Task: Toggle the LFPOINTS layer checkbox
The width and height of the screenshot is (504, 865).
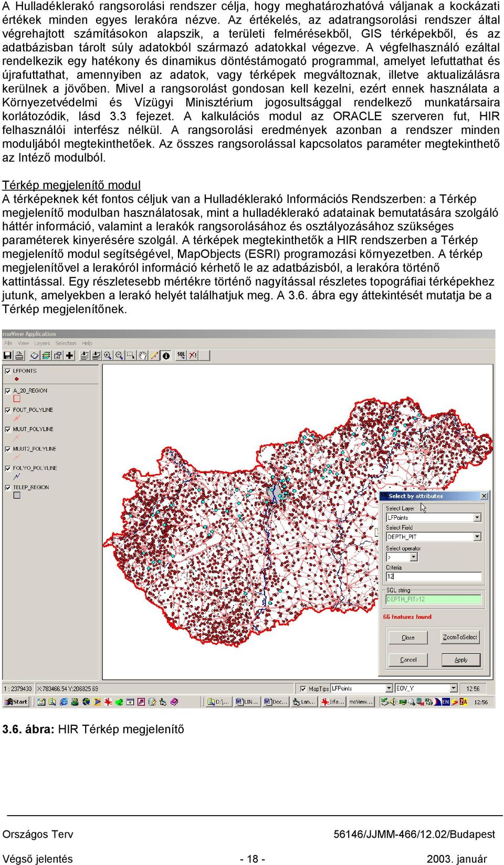Action: click(8, 371)
